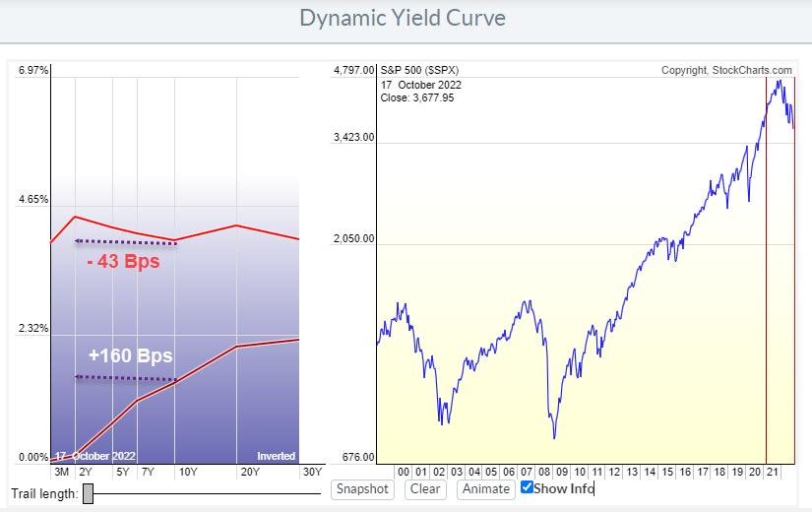This screenshot has width=812, height=512.
Task: Click the +160 Bps annotation text
Action: click(x=128, y=355)
